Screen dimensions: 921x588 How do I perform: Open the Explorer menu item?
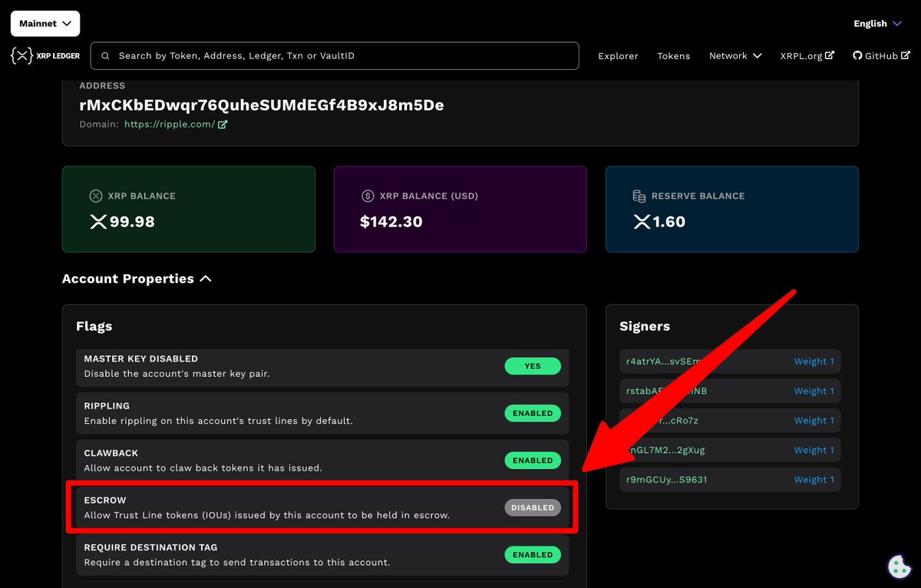[x=618, y=56]
